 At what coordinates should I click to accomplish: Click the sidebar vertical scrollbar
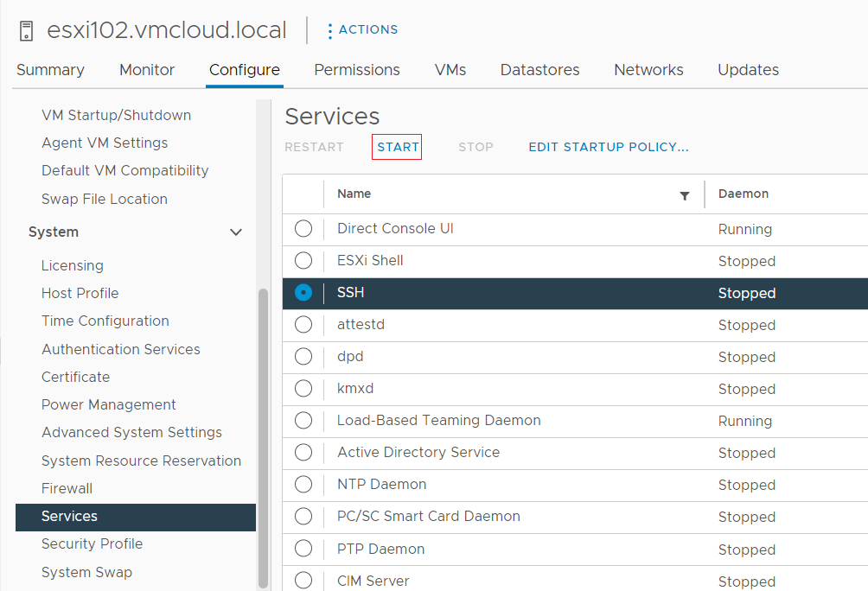263,432
